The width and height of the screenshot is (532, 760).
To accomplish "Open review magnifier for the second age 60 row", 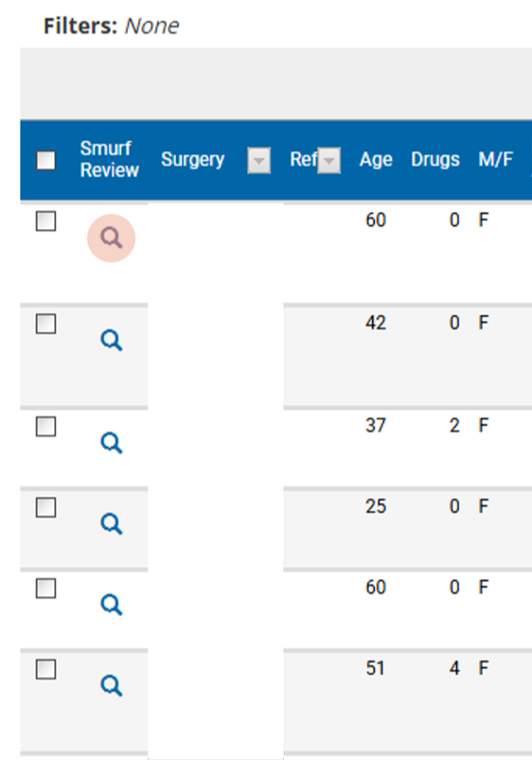I will click(x=111, y=605).
